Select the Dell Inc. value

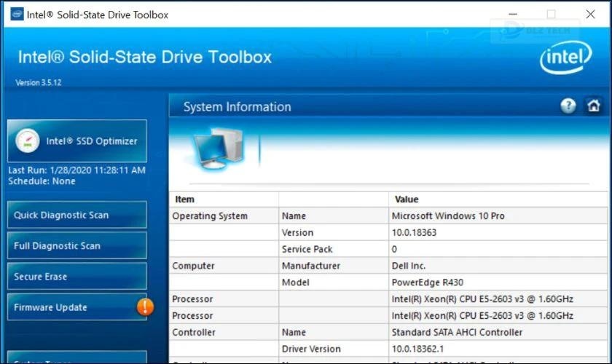click(408, 266)
